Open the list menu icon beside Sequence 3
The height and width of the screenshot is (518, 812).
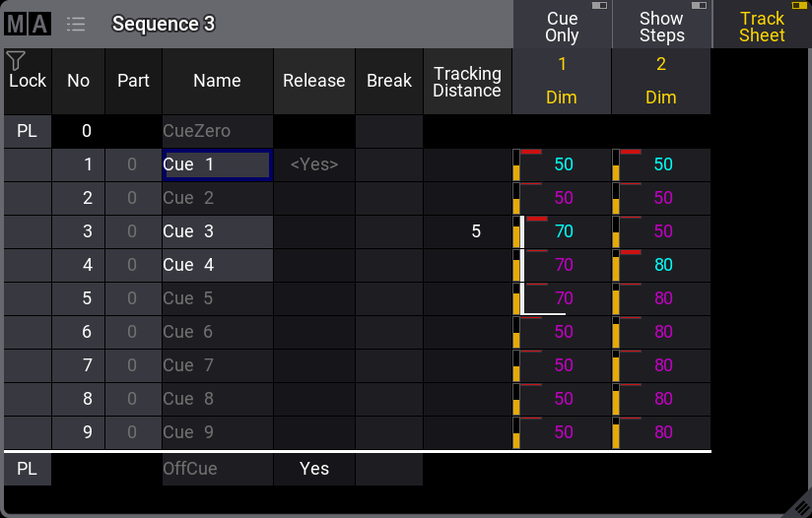point(76,25)
